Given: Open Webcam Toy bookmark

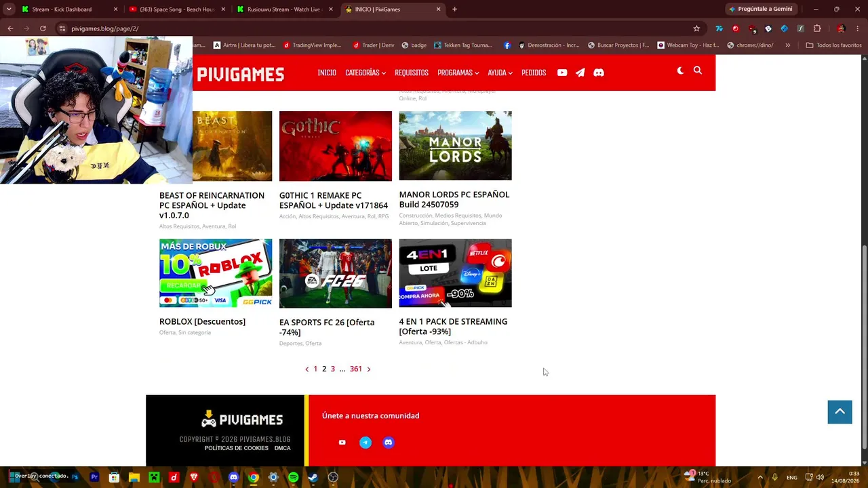Looking at the screenshot, I should 688,45.
